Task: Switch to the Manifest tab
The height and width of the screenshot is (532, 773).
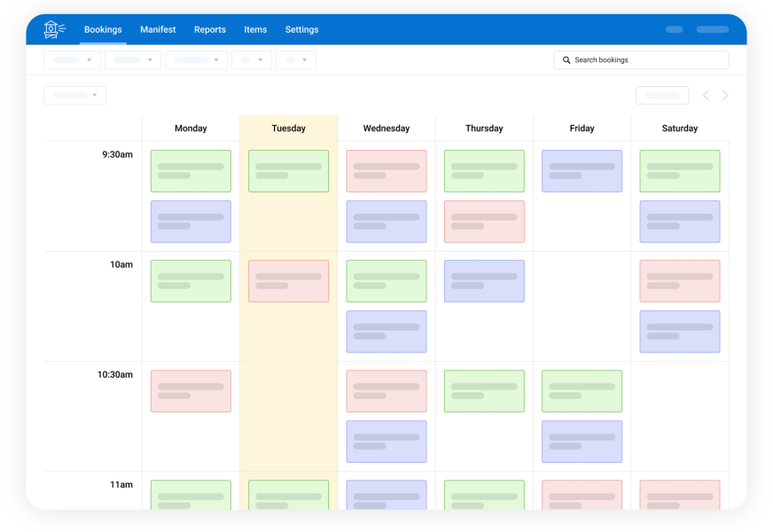Action: tap(158, 29)
